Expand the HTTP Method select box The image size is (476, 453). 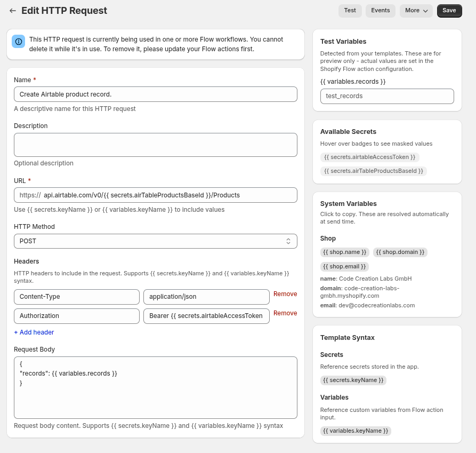(155, 241)
